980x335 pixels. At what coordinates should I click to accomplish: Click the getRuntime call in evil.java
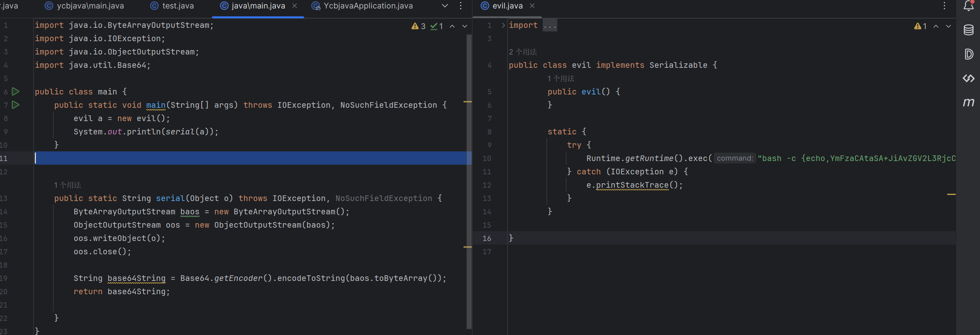(x=649, y=159)
